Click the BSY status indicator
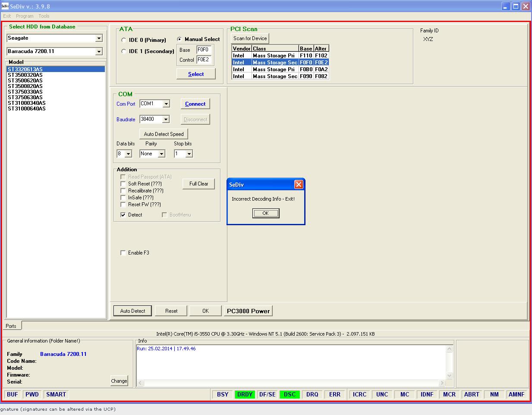 (x=223, y=394)
